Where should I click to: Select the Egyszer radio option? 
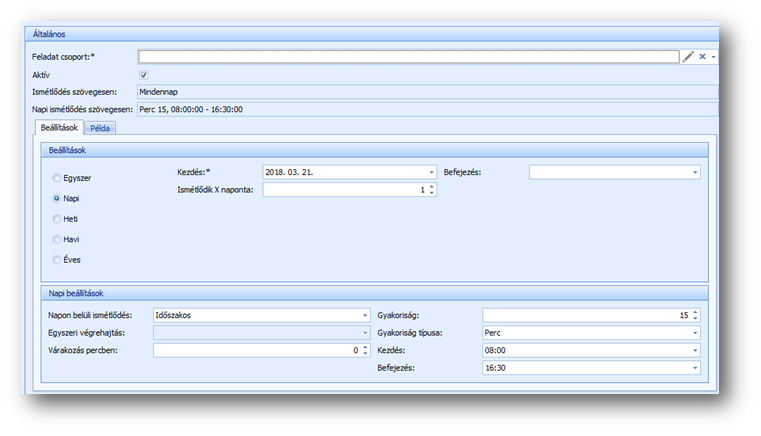(x=56, y=178)
